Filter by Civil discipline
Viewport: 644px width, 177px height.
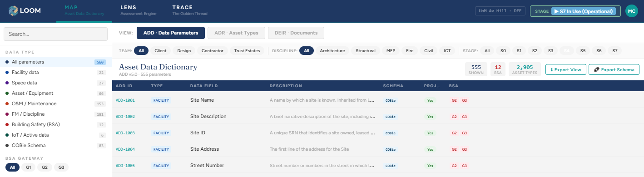(429, 51)
